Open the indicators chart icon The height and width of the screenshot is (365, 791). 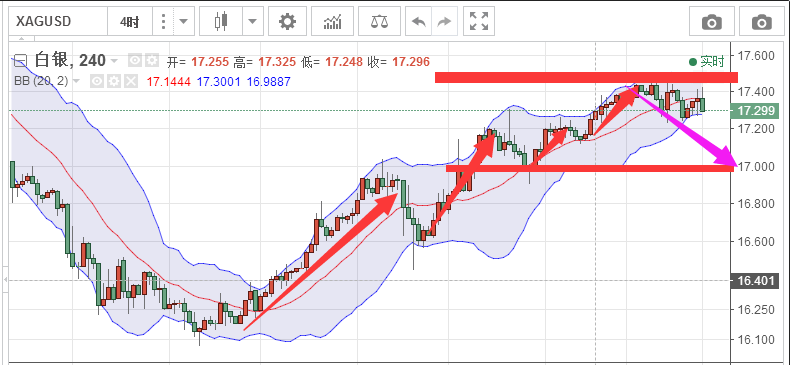(332, 22)
